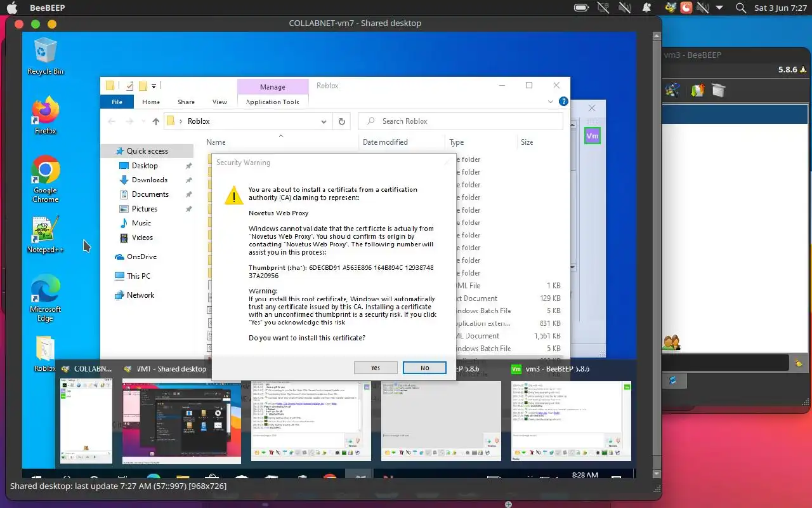Switch to vm3 - BeeBEEP 5.8.6 thumbnail
This screenshot has height=508, width=812.
(571, 420)
